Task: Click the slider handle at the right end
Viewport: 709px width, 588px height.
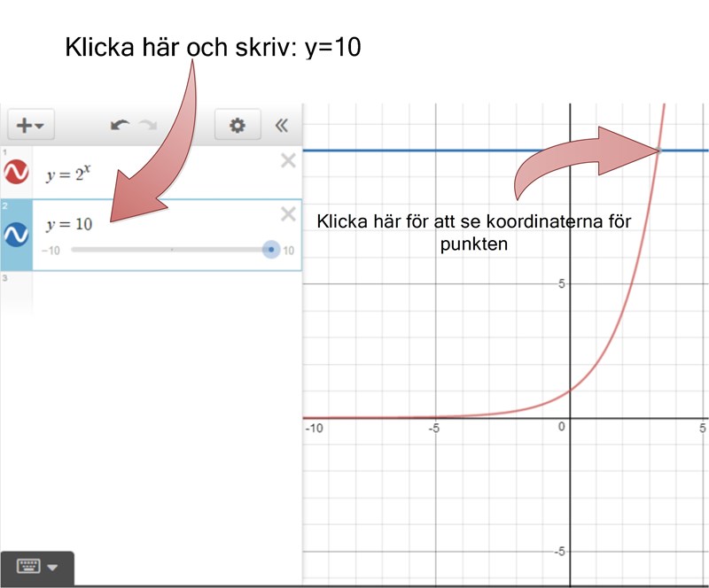Action: [x=271, y=251]
